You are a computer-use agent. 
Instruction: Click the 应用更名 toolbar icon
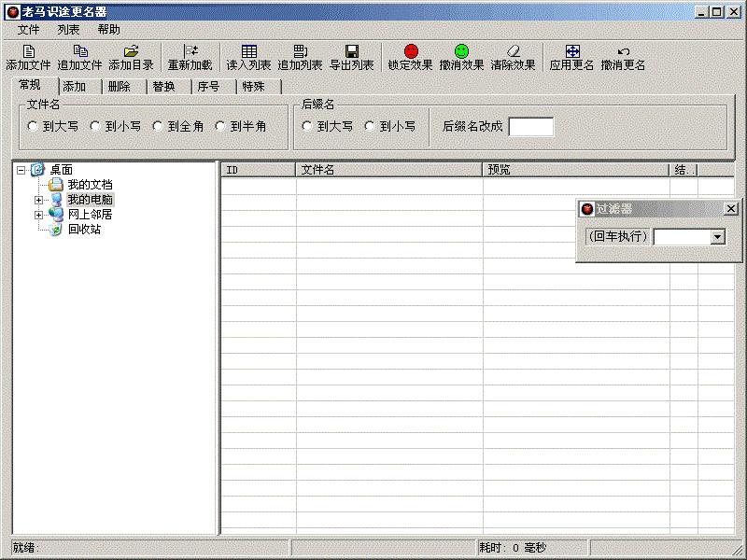pos(571,51)
